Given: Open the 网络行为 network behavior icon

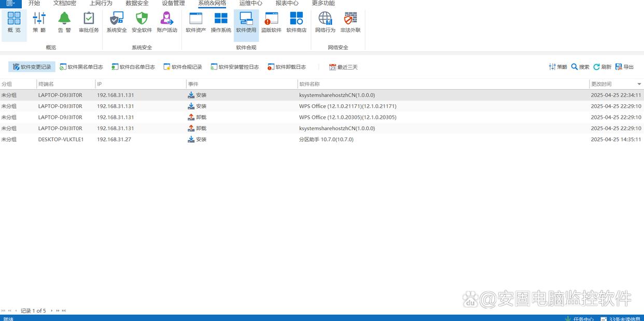Looking at the screenshot, I should coord(325,22).
